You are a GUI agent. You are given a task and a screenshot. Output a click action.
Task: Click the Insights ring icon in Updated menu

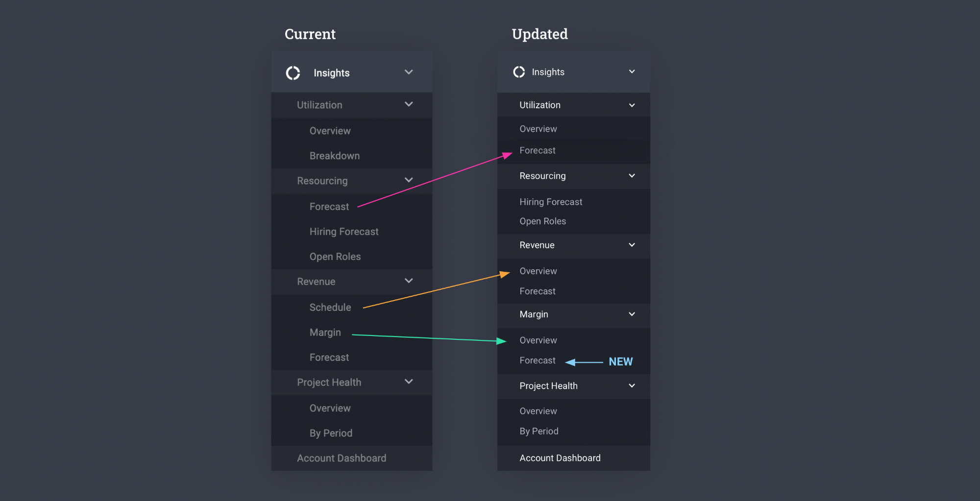(519, 72)
